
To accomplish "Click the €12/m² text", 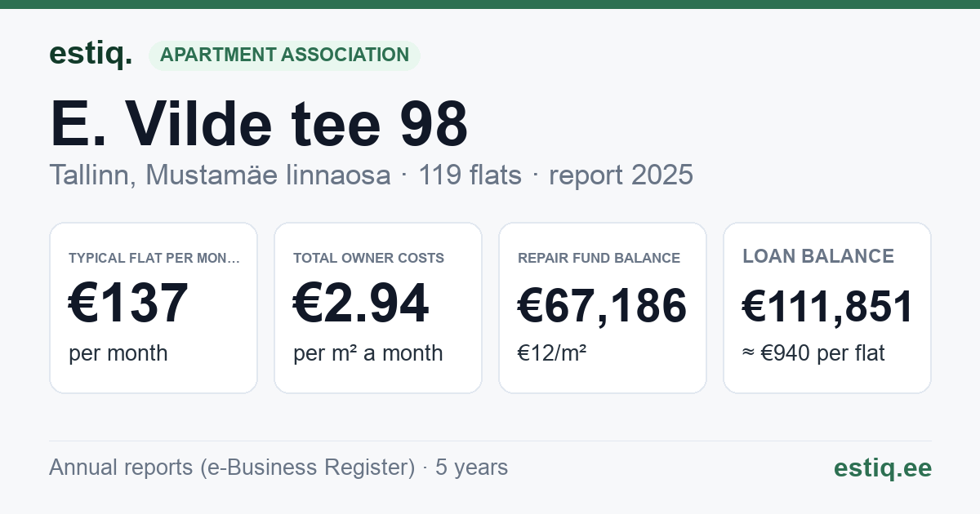I will 552,353.
